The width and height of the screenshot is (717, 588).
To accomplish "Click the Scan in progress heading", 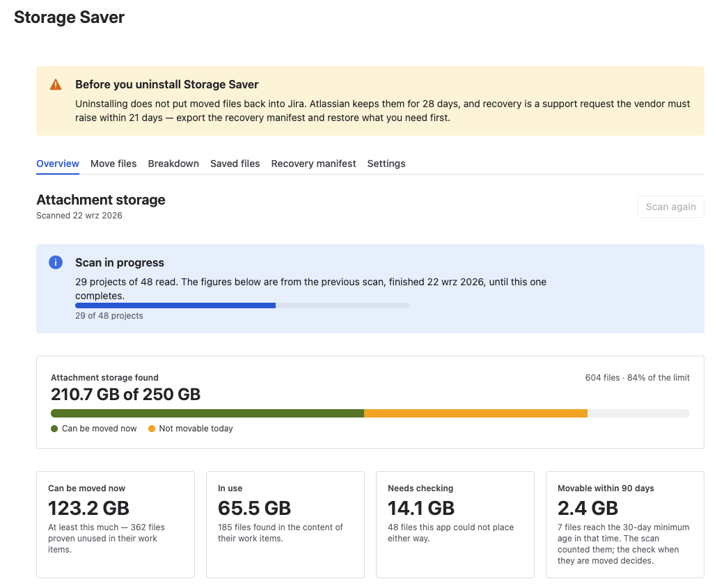I will [x=120, y=262].
